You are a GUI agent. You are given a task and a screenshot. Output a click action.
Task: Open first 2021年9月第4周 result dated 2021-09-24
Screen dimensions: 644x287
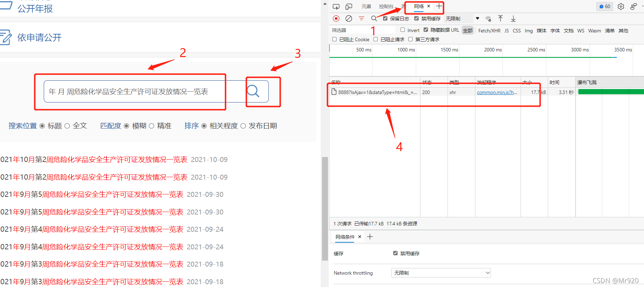tap(92, 229)
